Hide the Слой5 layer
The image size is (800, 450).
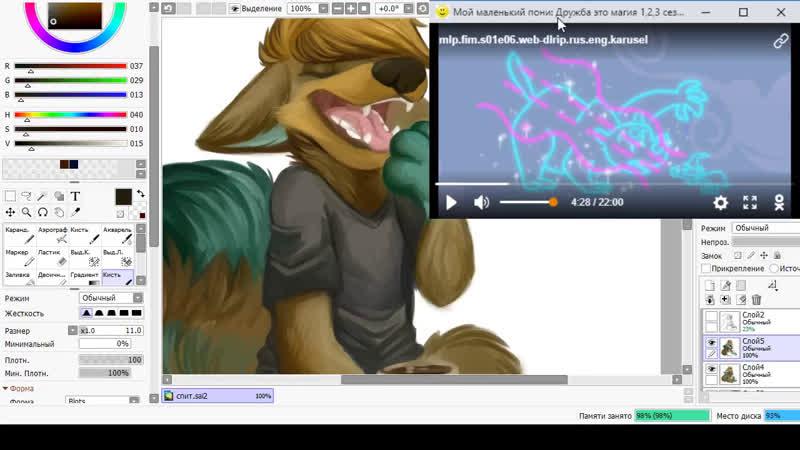pyautogui.click(x=711, y=342)
